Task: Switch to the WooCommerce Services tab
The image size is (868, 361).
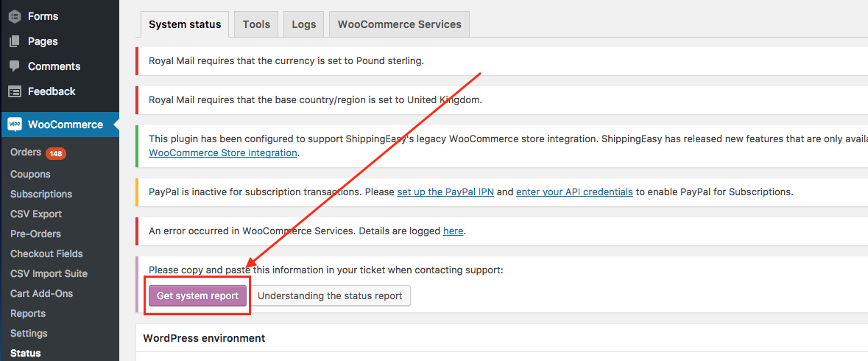Action: coord(400,24)
